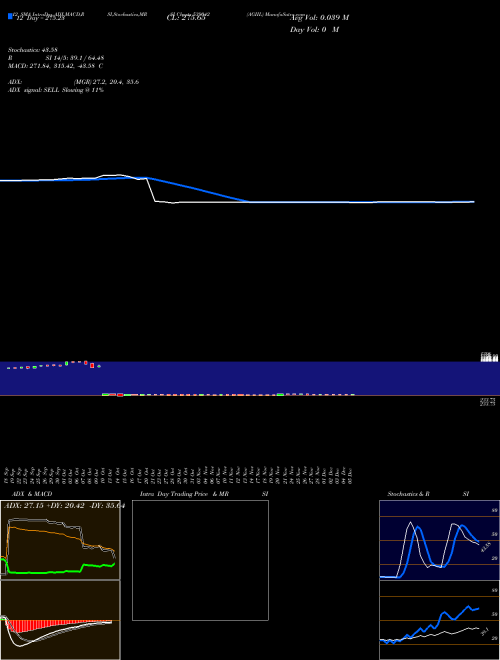Click the 'Stochastics: 43.58' reading
The width and height of the screenshot is (500, 660).
click(32, 50)
